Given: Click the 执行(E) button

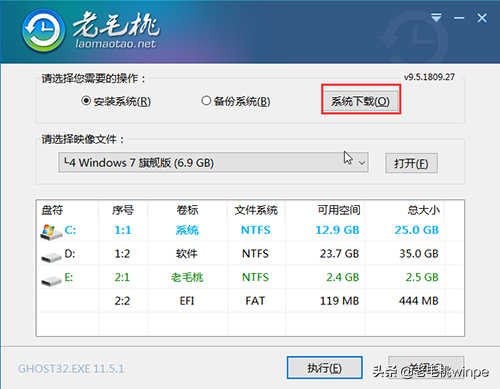Looking at the screenshot, I should coord(325,368).
